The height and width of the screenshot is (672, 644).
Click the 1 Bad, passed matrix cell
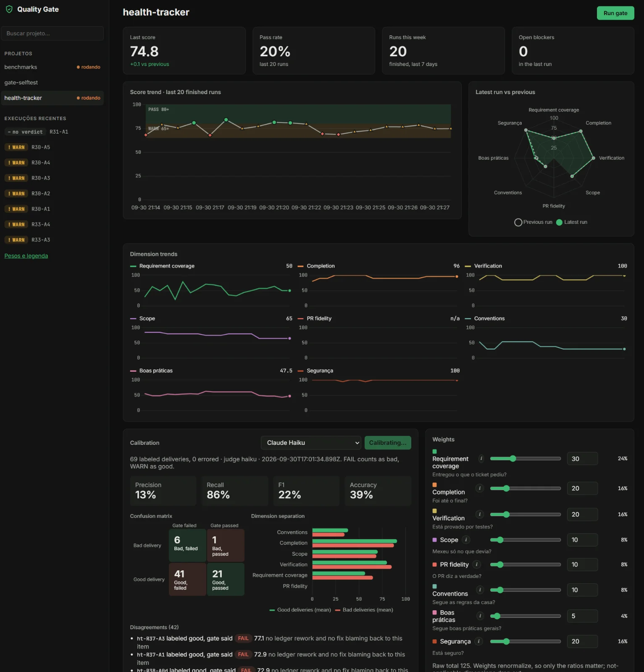click(x=226, y=545)
